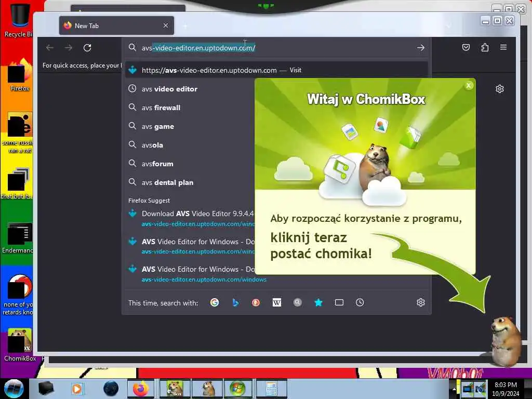The image size is (532, 399).
Task: Click taskbar clock 8:03 PM
Action: (x=506, y=389)
